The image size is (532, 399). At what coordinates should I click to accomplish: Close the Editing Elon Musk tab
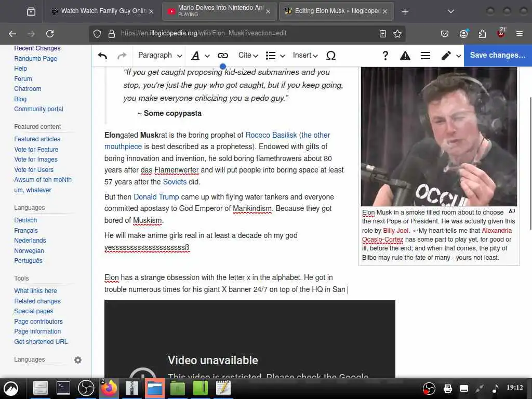385,11
